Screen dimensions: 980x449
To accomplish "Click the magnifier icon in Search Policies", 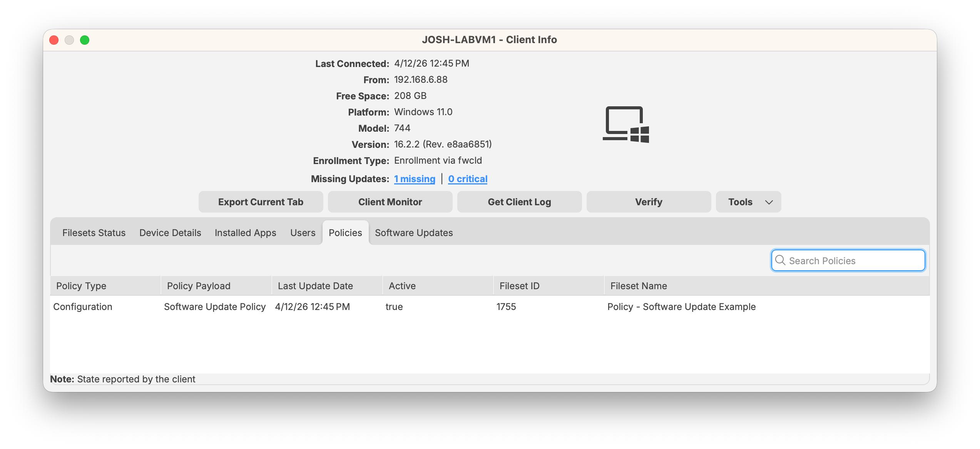I will coord(780,260).
